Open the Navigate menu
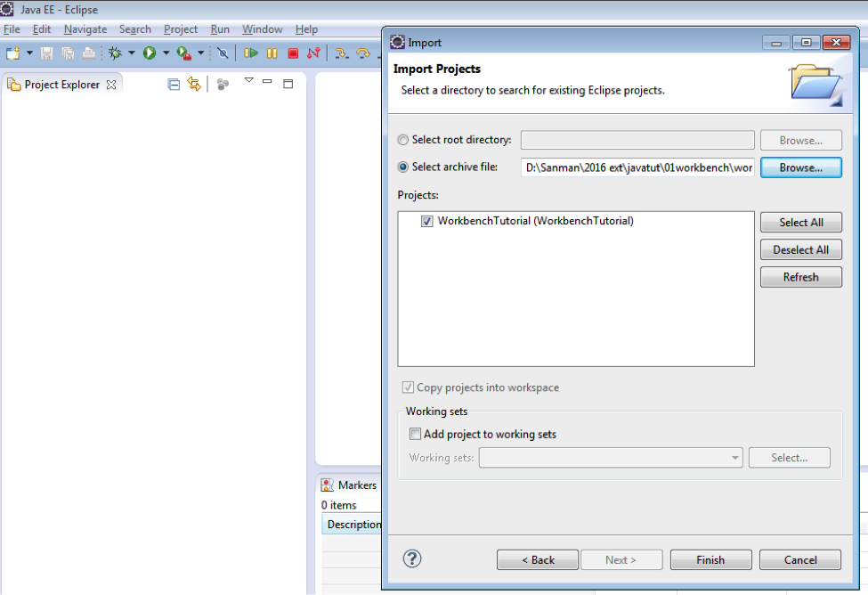 pyautogui.click(x=85, y=29)
